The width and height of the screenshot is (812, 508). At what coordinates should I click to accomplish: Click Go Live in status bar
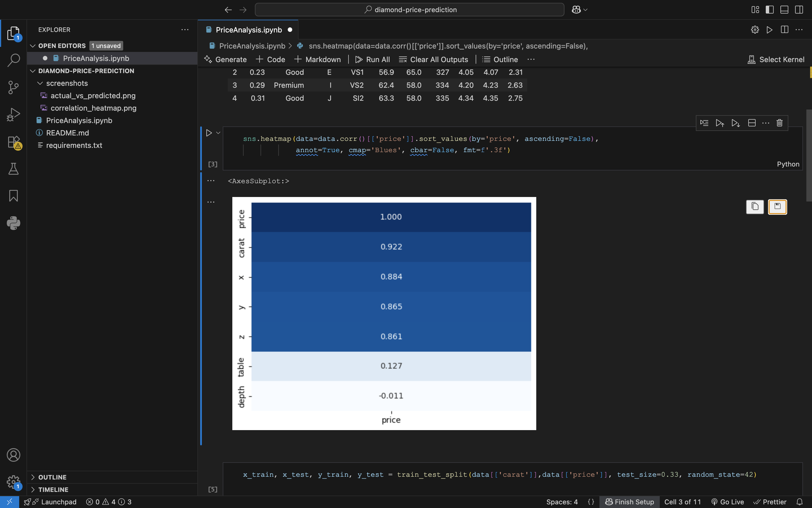click(x=727, y=502)
